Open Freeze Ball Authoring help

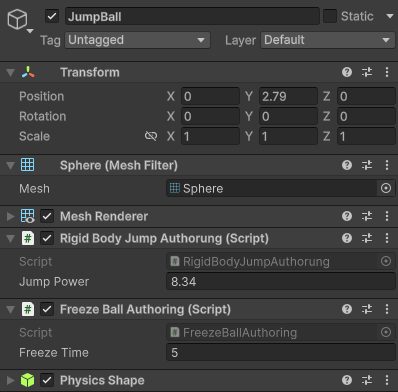click(x=347, y=309)
